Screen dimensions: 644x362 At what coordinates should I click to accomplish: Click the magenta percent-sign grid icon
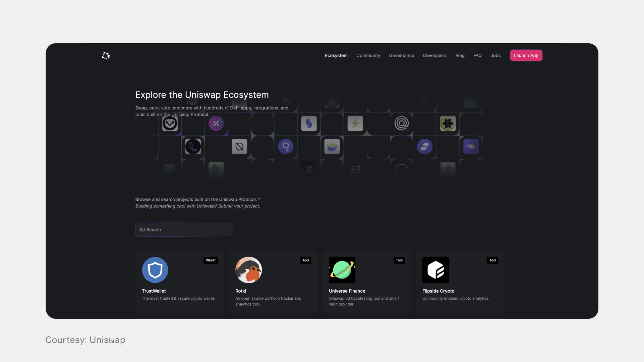(216, 124)
